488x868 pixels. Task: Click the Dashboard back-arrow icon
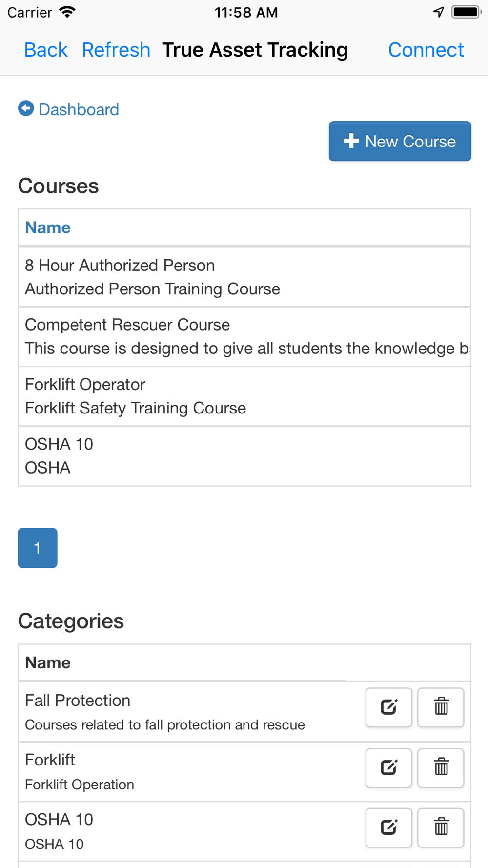26,108
